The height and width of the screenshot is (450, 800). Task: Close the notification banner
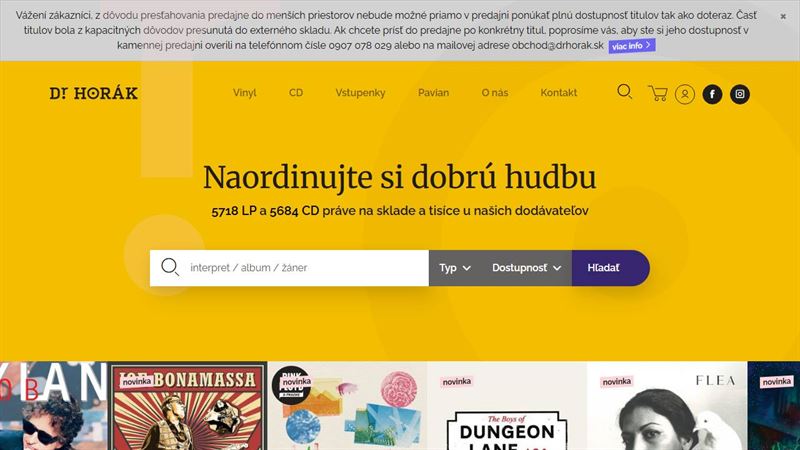click(x=783, y=16)
